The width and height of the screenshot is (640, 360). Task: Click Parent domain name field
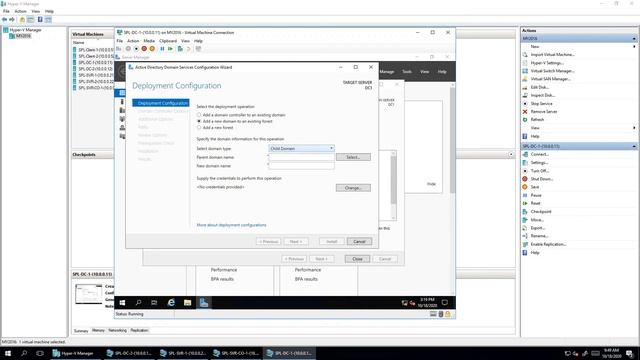click(x=301, y=157)
